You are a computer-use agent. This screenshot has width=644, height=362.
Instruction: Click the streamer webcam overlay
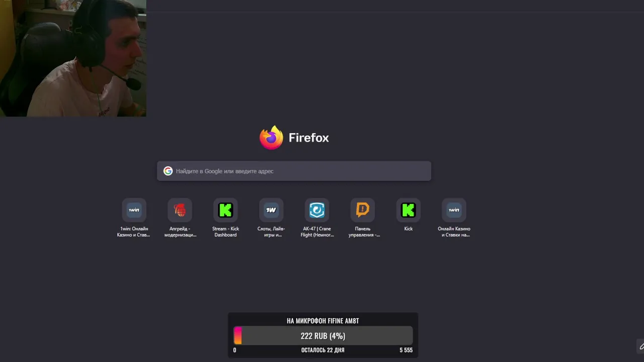tap(73, 58)
